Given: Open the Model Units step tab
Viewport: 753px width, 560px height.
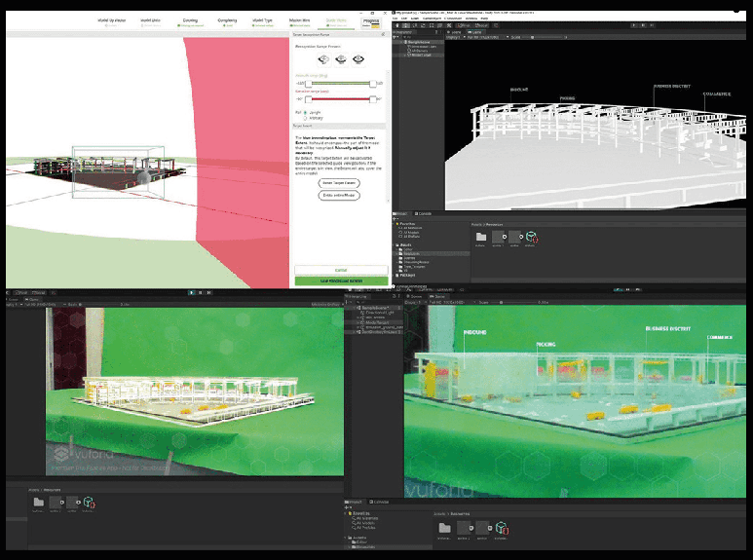Looking at the screenshot, I should [x=150, y=21].
